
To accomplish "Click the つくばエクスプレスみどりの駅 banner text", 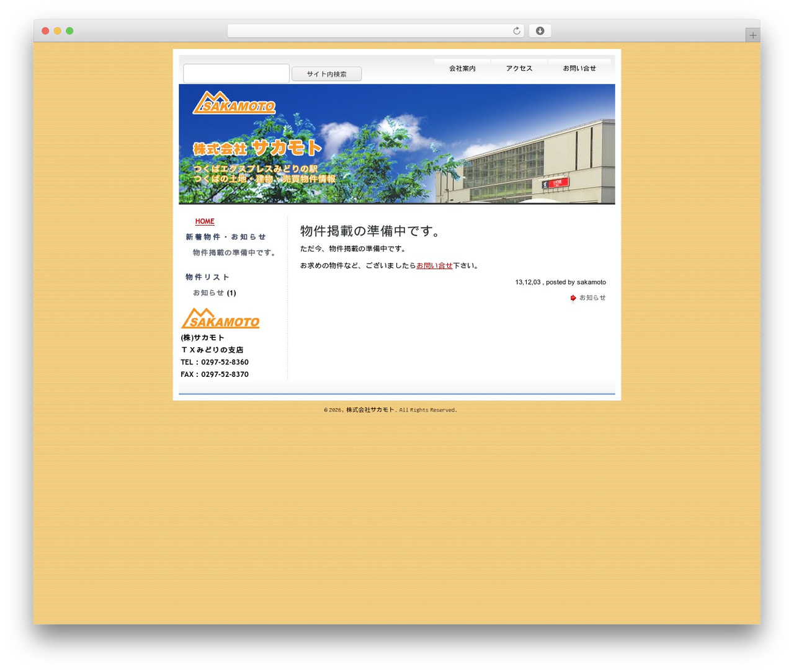I will click(256, 169).
